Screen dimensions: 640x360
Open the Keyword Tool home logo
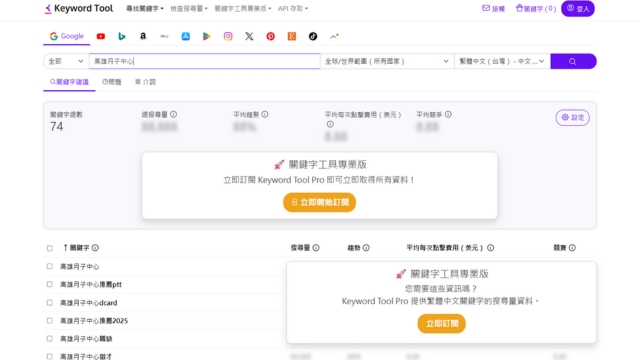click(x=79, y=9)
